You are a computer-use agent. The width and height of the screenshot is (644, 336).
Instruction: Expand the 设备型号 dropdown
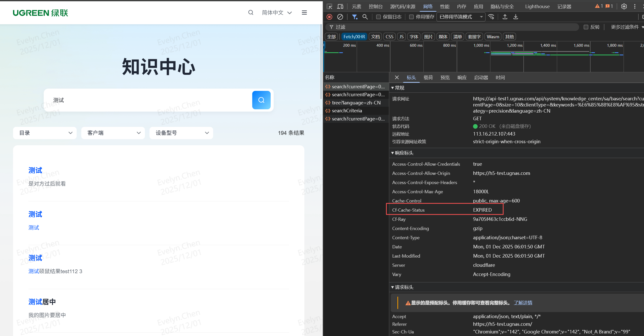pos(181,133)
